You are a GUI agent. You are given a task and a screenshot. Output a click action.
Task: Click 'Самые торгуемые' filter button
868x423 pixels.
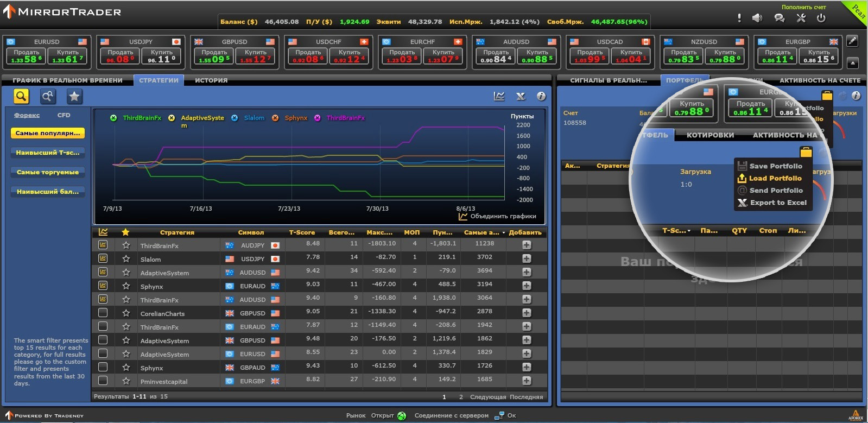[x=48, y=172]
